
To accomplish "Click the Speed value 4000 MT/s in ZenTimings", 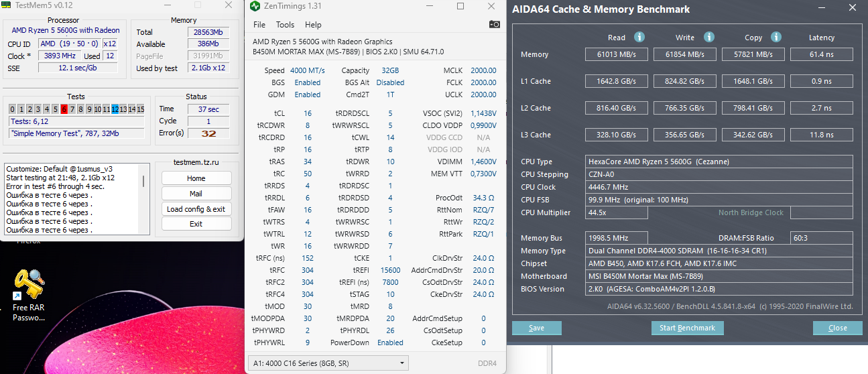I will tap(307, 70).
